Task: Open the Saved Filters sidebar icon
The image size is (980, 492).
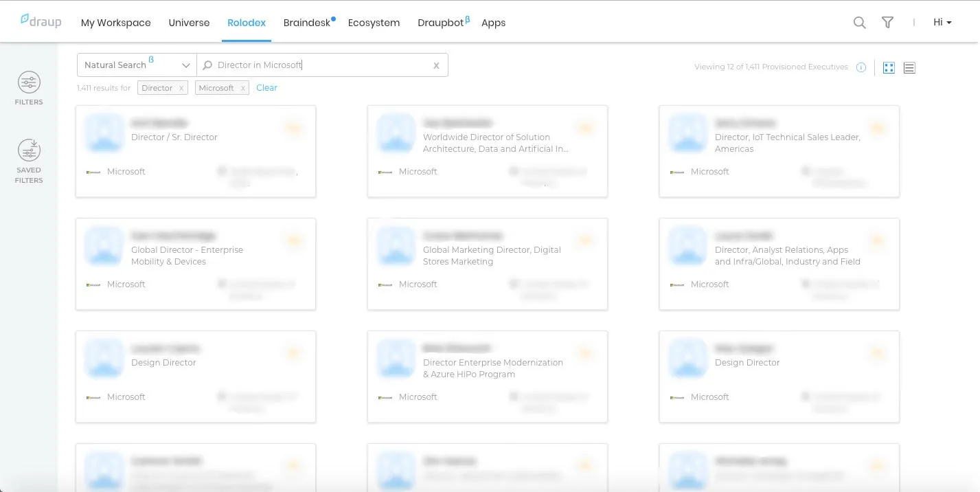Action: coord(29,150)
